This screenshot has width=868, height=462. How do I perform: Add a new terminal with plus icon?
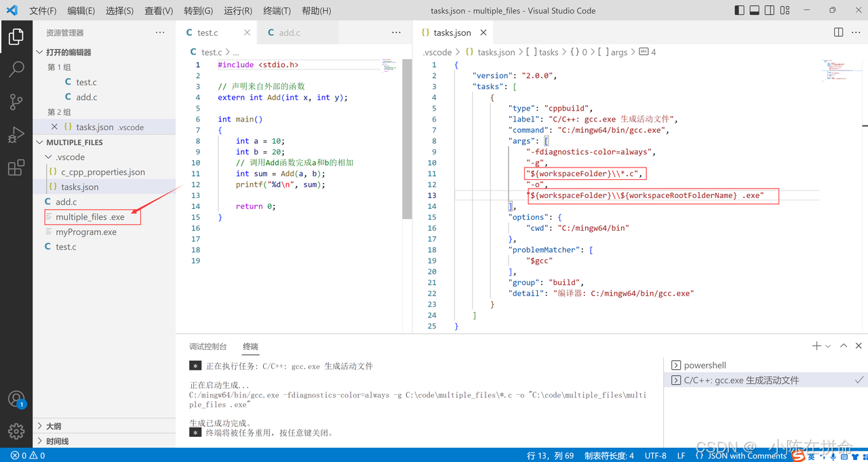coord(816,346)
